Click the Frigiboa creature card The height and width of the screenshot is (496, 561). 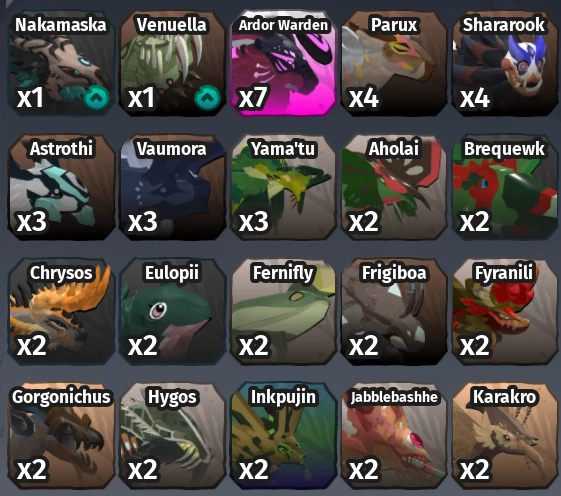[x=394, y=311]
